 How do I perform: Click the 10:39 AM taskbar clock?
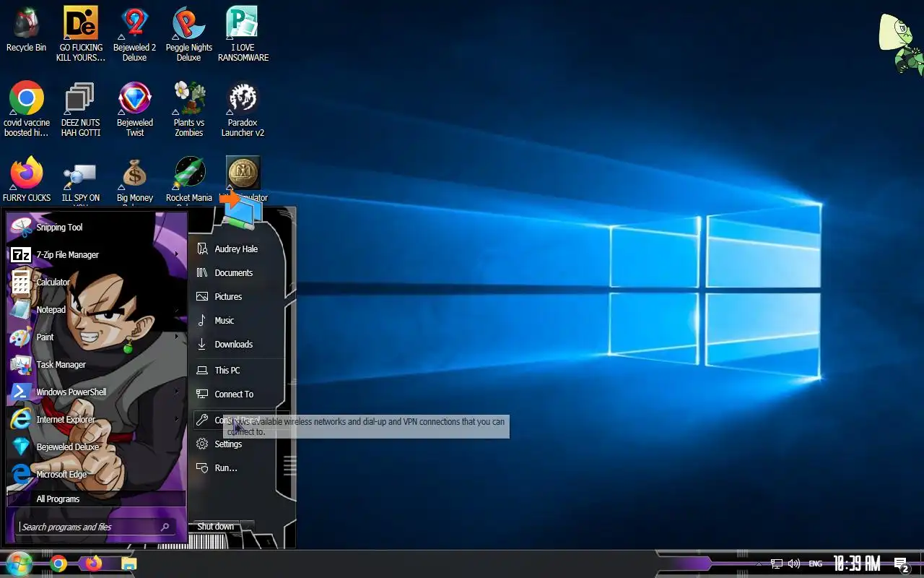[x=857, y=564]
